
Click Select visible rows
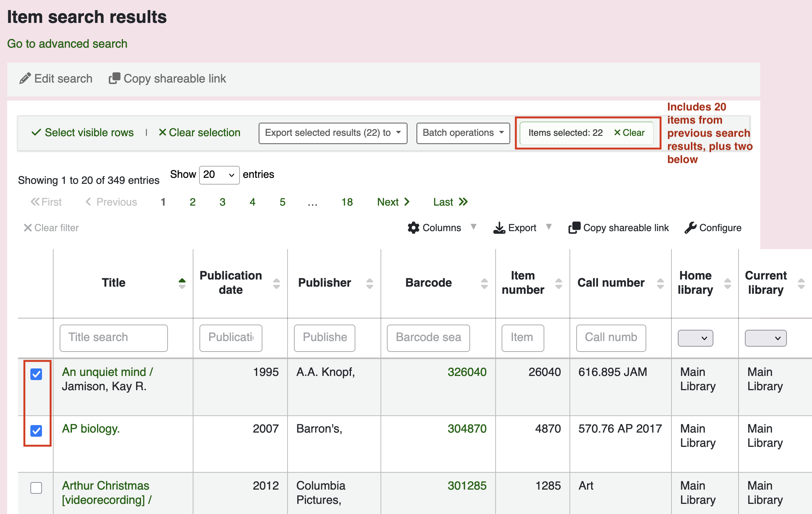[83, 133]
